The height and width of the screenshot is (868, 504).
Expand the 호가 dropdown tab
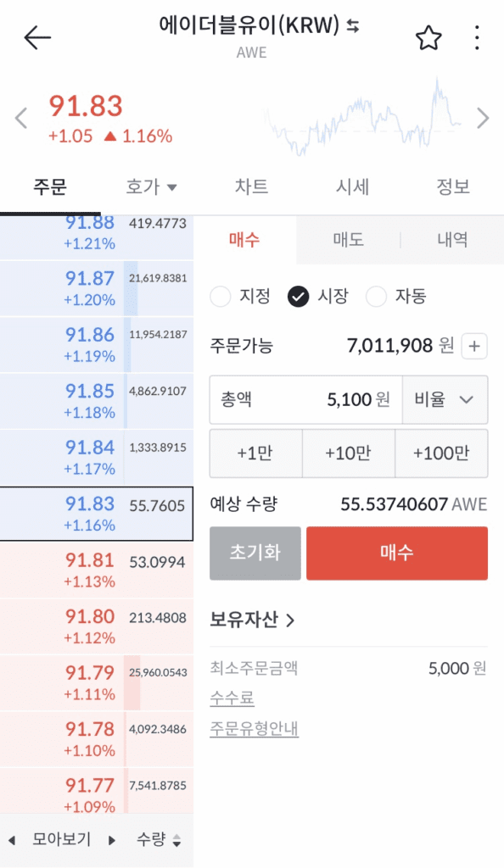click(x=151, y=186)
